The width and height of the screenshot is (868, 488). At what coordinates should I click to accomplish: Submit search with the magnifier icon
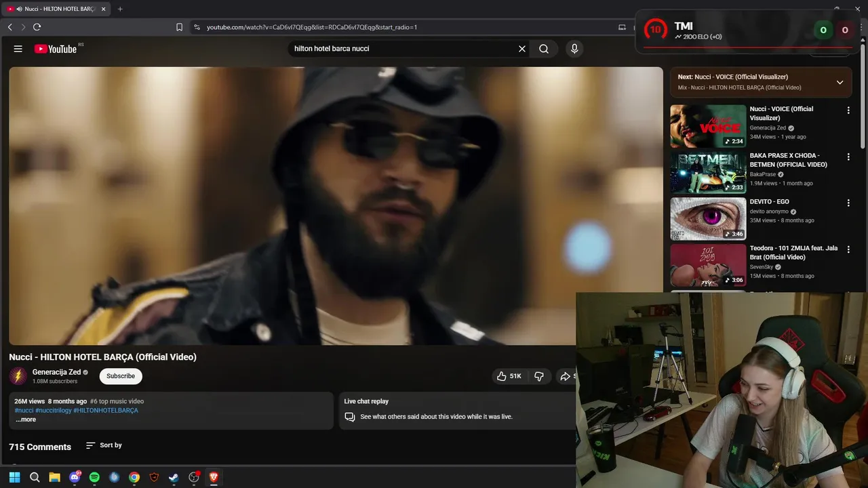pos(544,49)
